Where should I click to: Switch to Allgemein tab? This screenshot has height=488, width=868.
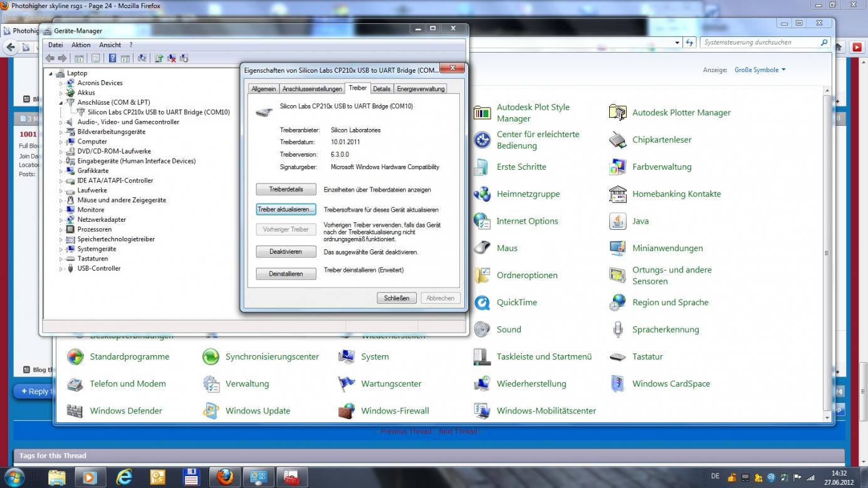pyautogui.click(x=263, y=89)
